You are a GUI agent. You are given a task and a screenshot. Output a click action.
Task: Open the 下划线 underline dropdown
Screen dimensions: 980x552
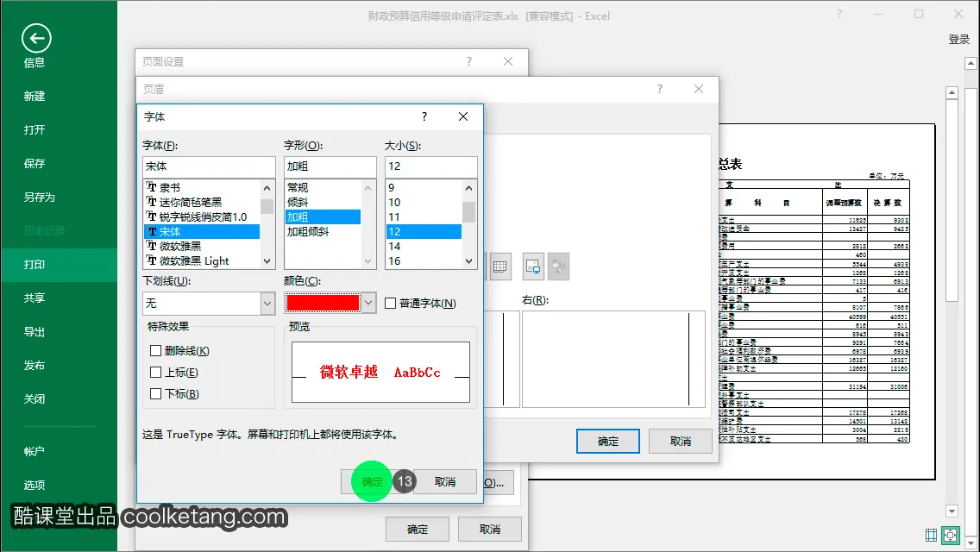pos(267,304)
